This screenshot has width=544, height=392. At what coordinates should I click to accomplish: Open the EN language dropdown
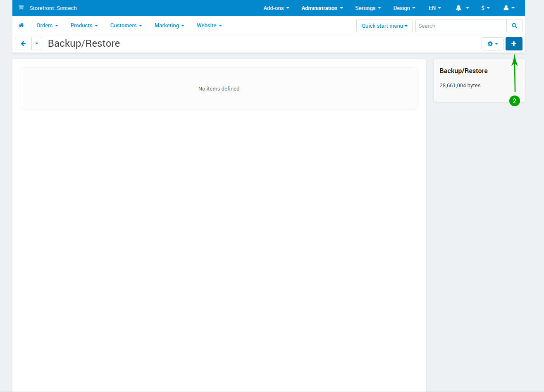(x=435, y=8)
